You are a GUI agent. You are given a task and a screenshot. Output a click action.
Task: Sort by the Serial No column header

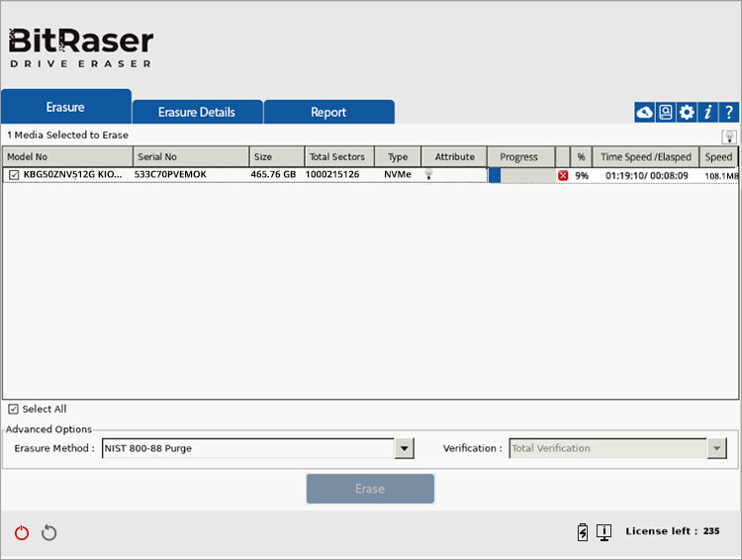(191, 156)
